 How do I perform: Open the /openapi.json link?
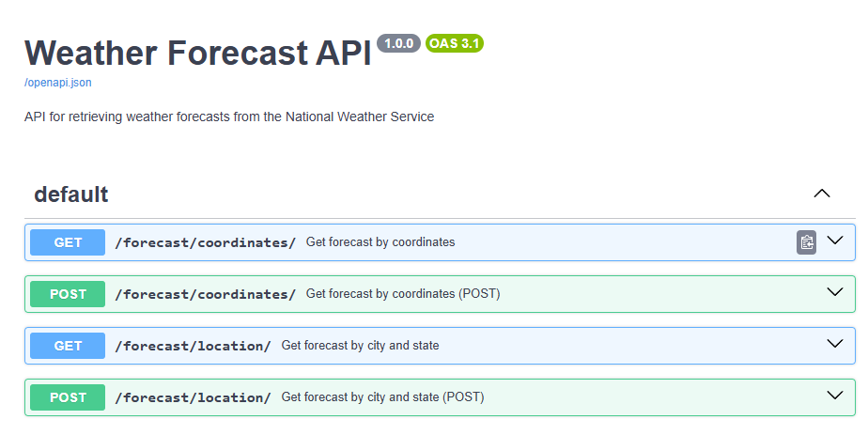click(58, 83)
